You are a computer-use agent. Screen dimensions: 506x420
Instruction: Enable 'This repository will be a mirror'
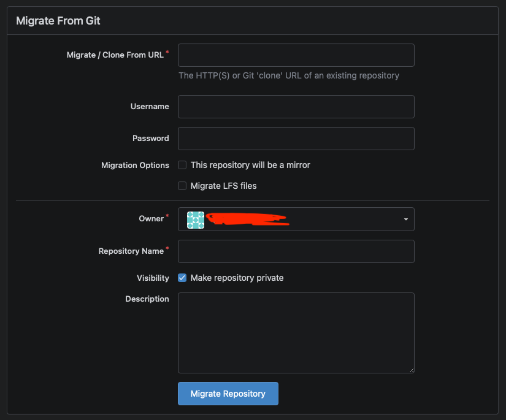(182, 165)
